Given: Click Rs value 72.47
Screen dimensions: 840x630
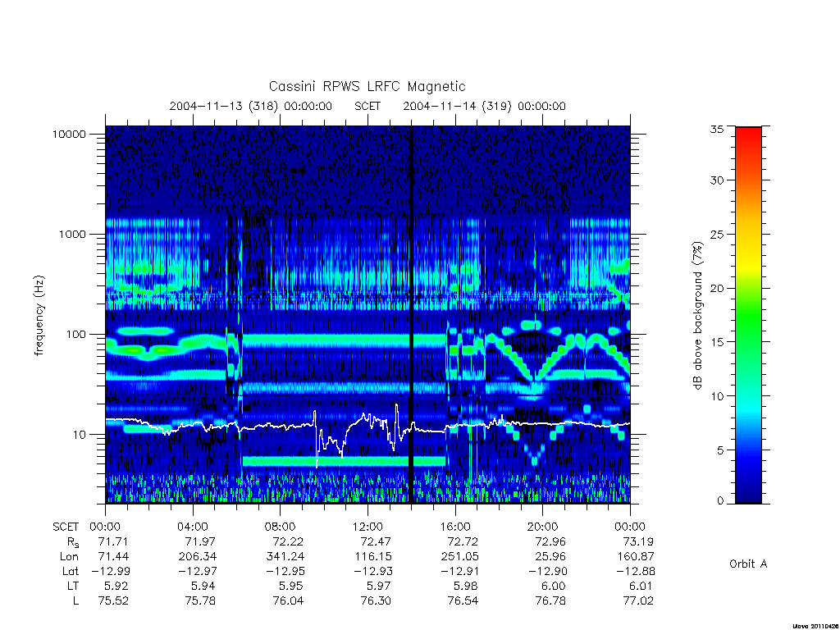Looking at the screenshot, I should [376, 541].
